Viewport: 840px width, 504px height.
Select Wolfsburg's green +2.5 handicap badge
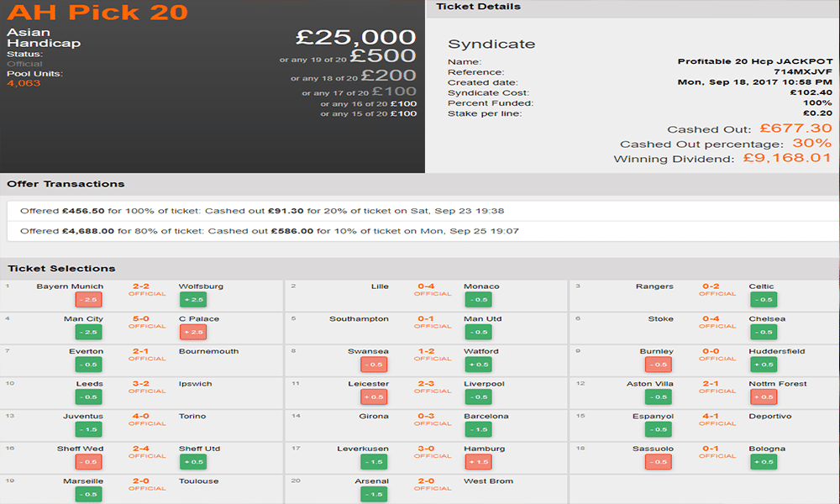click(192, 300)
